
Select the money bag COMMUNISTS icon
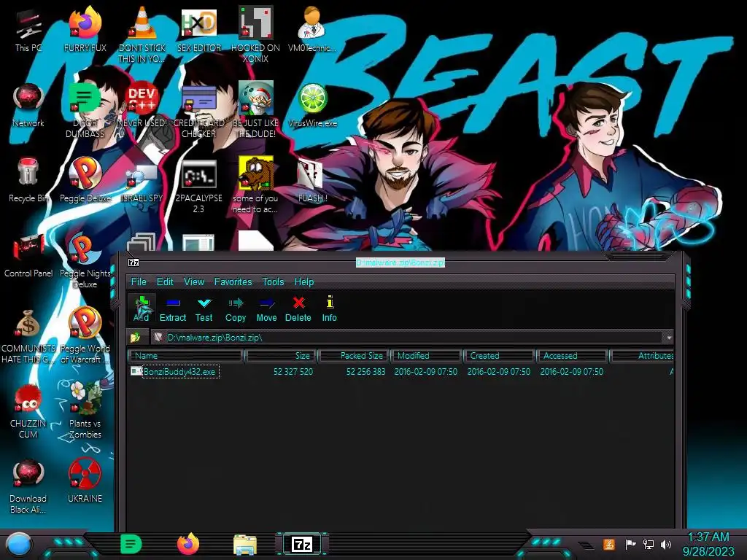28,335
